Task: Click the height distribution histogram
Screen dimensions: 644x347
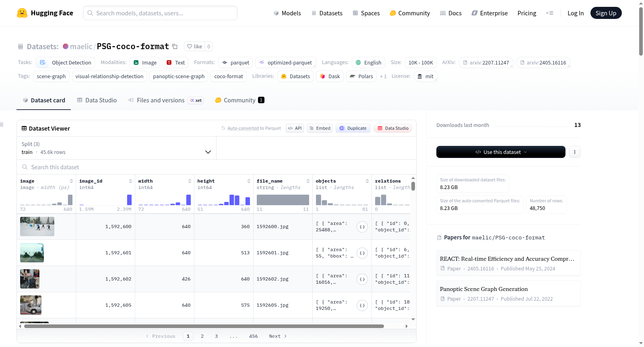Action: 224,200
